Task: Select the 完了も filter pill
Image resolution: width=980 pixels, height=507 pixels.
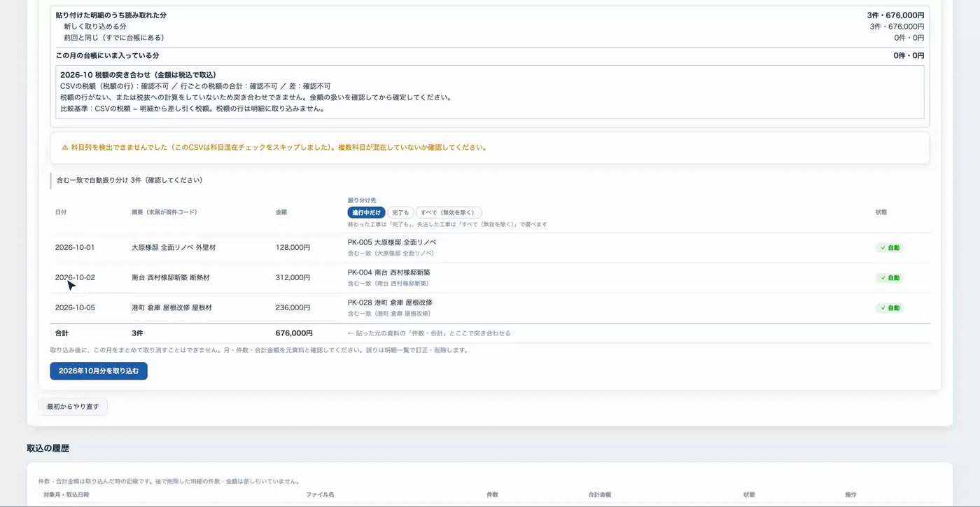Action: click(x=400, y=212)
